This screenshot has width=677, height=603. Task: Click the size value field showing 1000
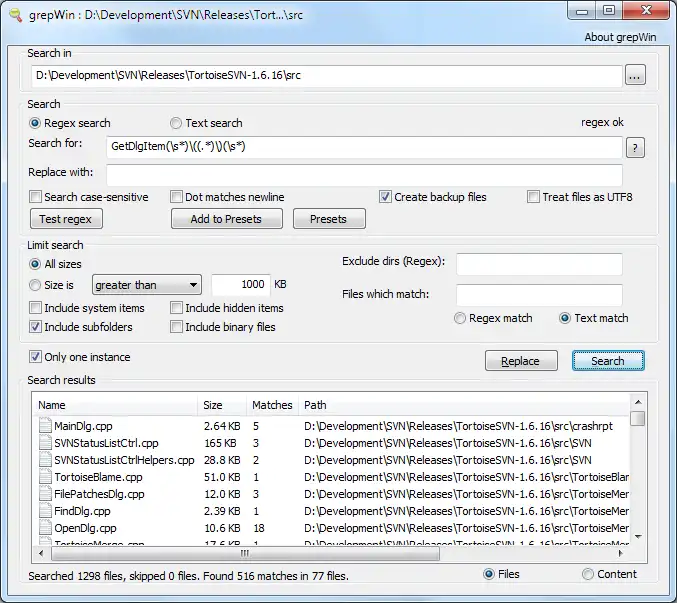pos(241,285)
